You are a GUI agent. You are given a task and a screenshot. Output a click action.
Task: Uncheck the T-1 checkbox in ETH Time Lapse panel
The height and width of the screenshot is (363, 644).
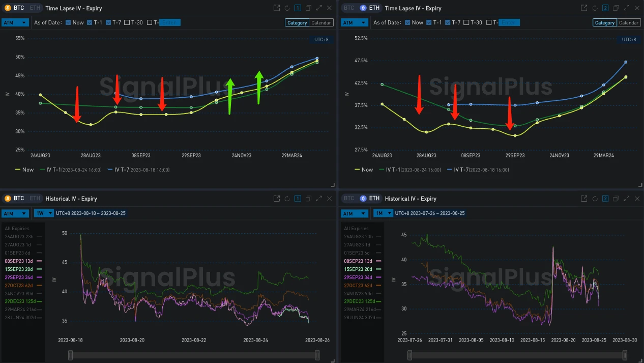(x=429, y=22)
